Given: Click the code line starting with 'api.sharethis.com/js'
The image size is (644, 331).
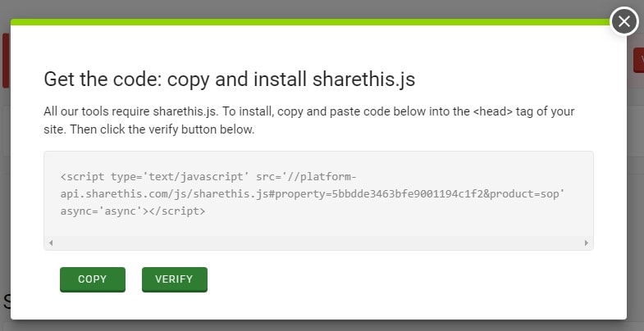Looking at the screenshot, I should [x=313, y=194].
